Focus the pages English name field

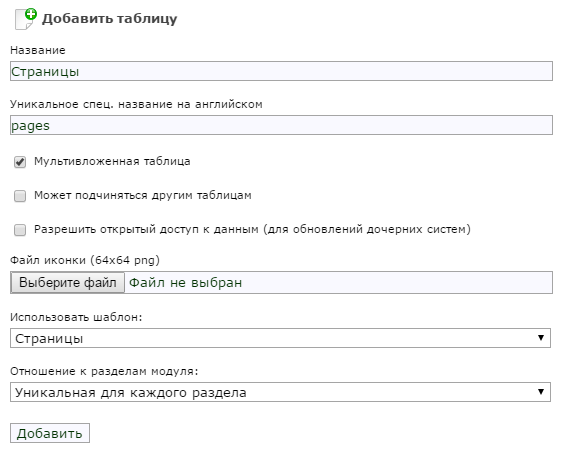coord(281,125)
